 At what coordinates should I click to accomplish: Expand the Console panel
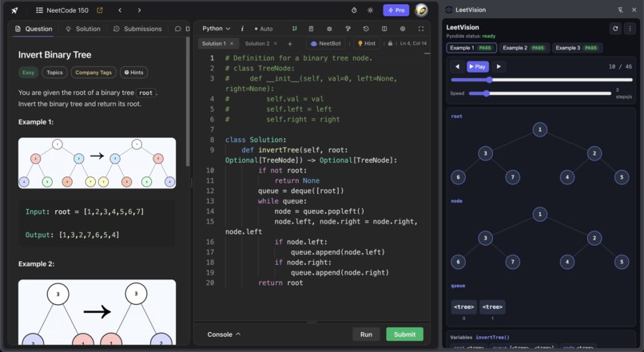(x=224, y=334)
